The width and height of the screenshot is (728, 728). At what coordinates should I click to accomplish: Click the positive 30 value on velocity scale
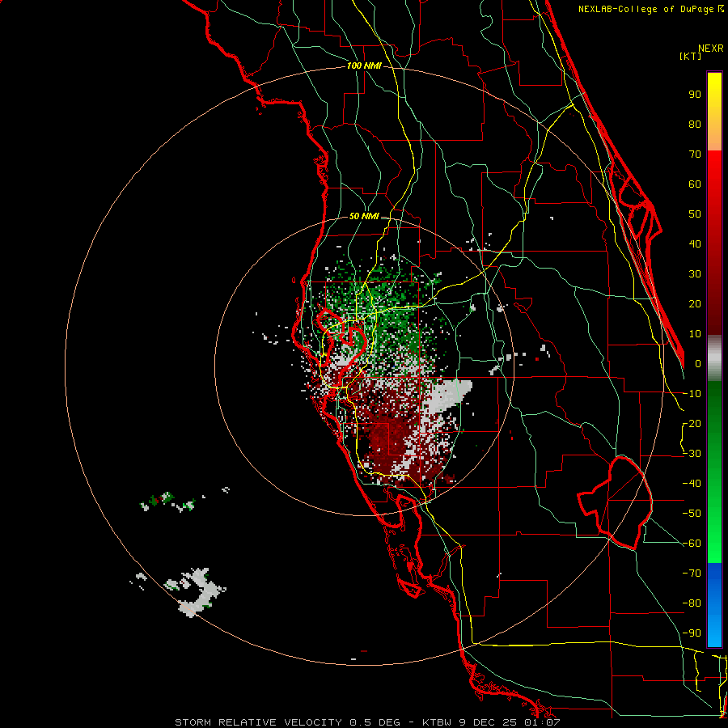(695, 274)
